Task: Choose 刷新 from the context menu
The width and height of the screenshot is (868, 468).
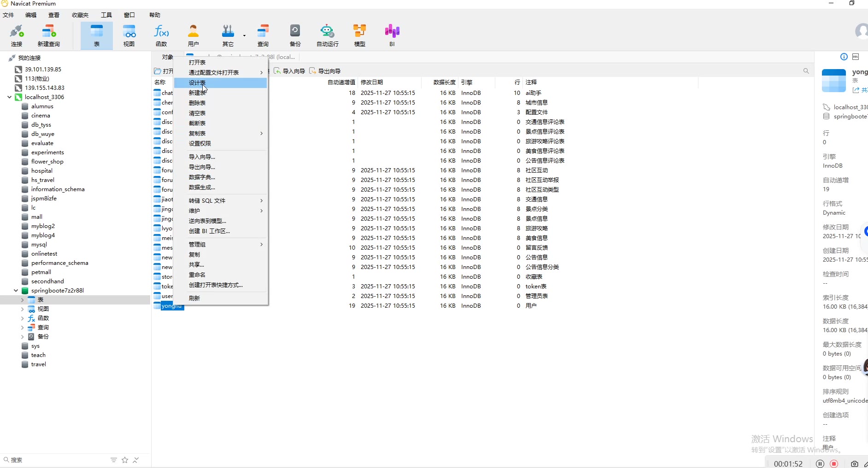Action: [x=221, y=298]
